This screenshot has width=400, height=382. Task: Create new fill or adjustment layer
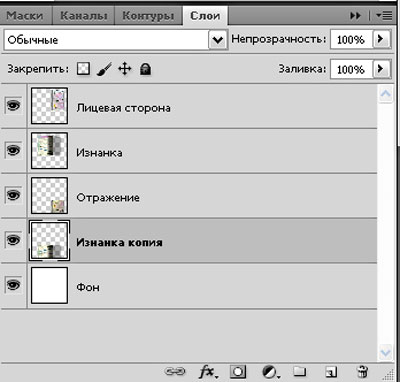(x=271, y=371)
